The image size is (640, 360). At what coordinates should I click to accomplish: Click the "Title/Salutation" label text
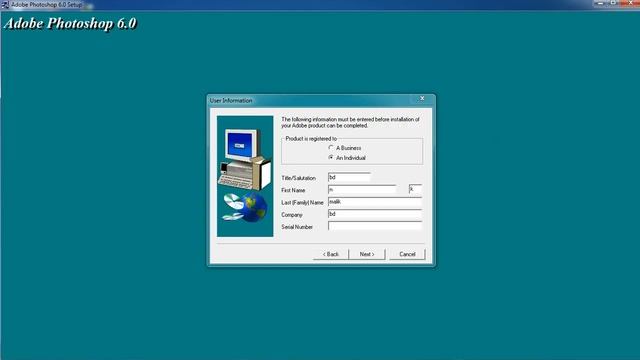coord(298,178)
